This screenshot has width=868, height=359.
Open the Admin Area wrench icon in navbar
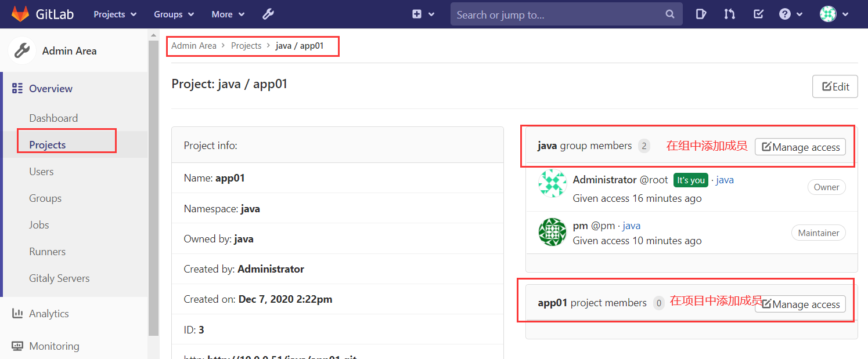268,14
